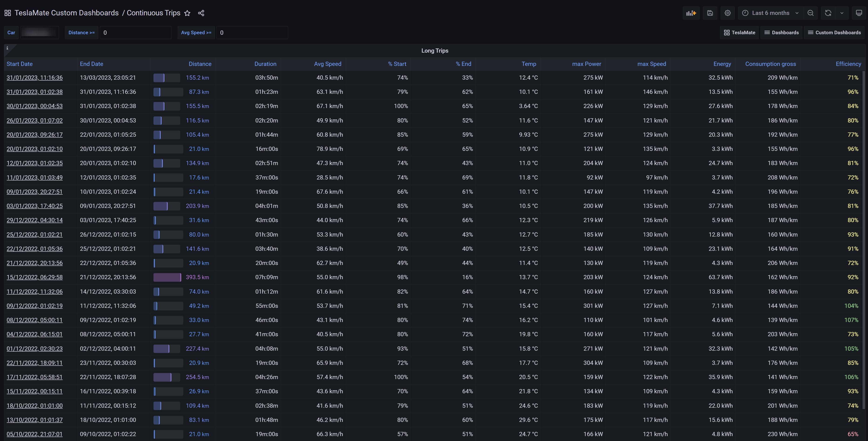868x441 pixels.
Task: Click the Distance >= input field
Action: [136, 33]
